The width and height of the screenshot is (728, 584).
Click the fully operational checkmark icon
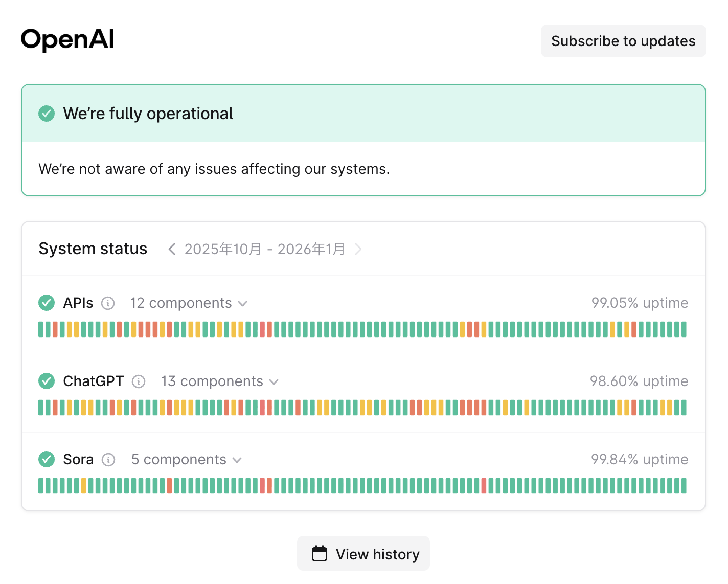tap(47, 114)
